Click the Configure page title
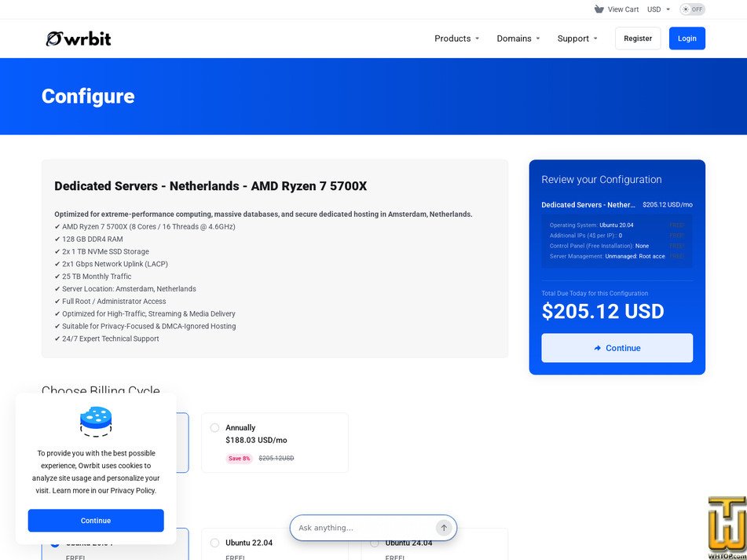747x560 pixels. pyautogui.click(x=88, y=96)
